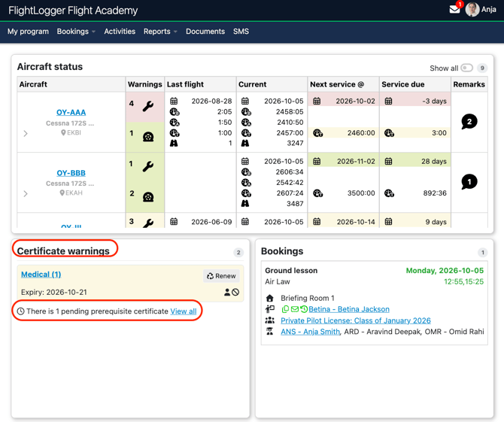Open the Bookings dropdown menu
Viewport: 504px width, 422px height.
(76, 32)
